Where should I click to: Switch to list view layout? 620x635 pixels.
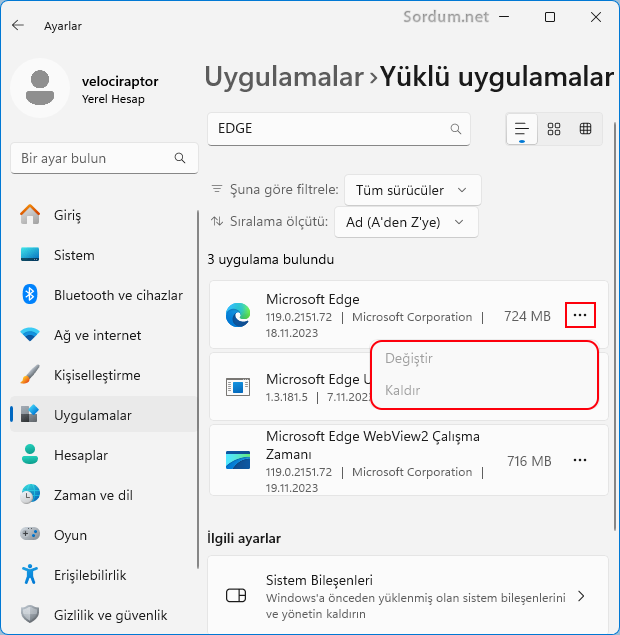(x=522, y=129)
